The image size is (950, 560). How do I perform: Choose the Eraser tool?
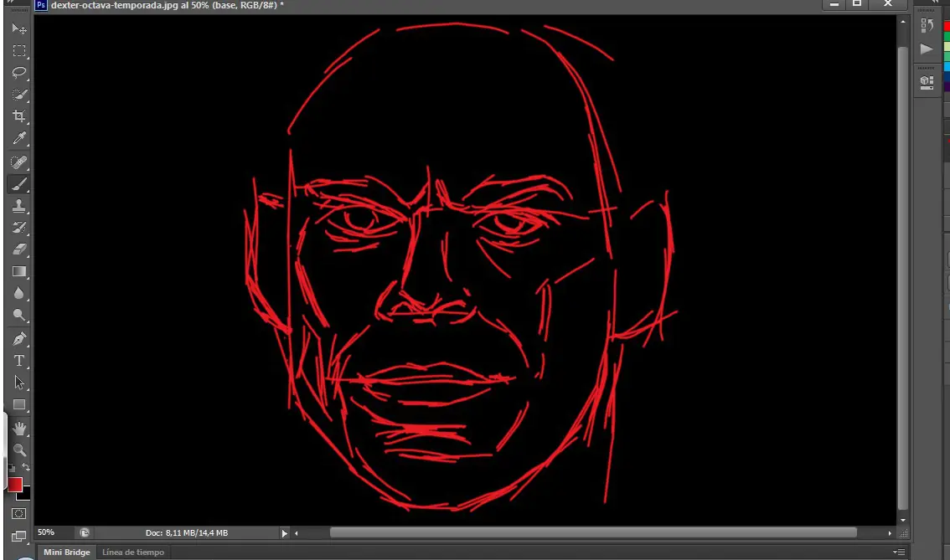click(18, 249)
